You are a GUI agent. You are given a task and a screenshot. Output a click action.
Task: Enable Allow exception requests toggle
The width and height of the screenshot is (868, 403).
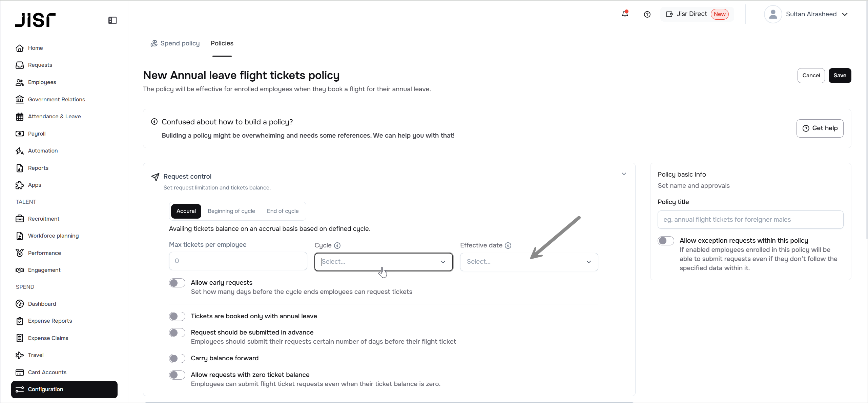[x=666, y=241]
